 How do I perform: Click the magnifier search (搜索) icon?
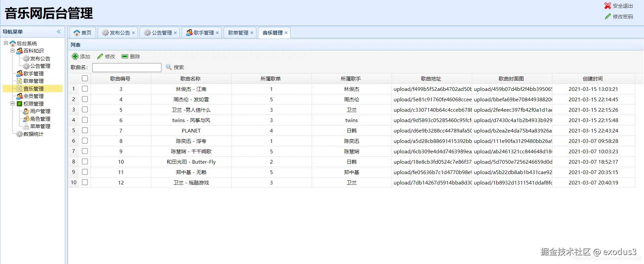click(169, 67)
